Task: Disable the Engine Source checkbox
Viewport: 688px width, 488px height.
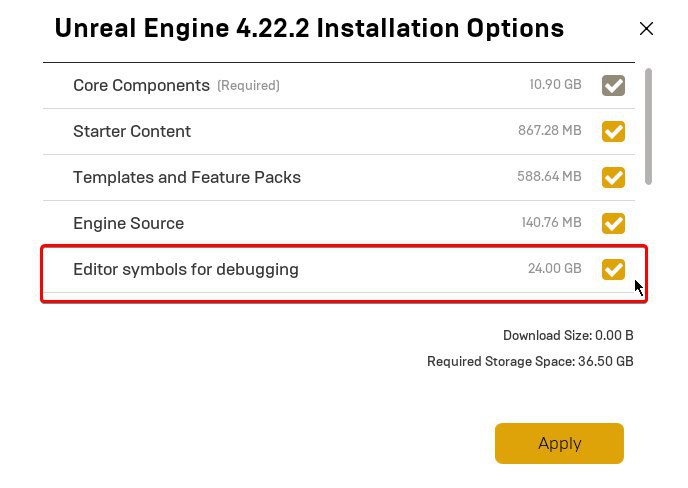Action: (x=613, y=223)
